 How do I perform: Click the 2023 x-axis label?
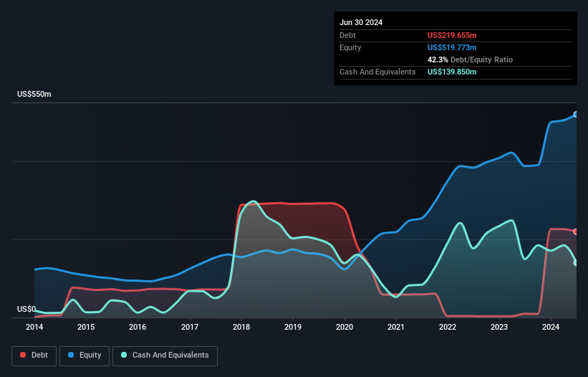(x=499, y=327)
